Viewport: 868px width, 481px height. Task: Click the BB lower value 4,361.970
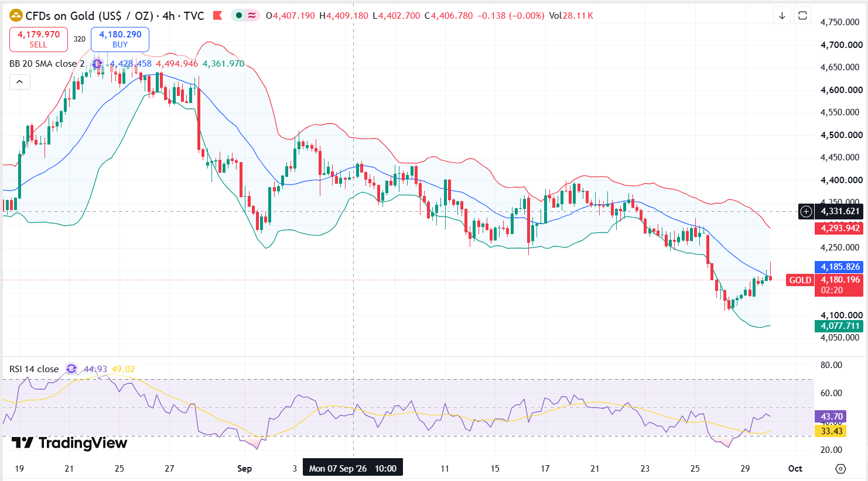click(x=224, y=64)
